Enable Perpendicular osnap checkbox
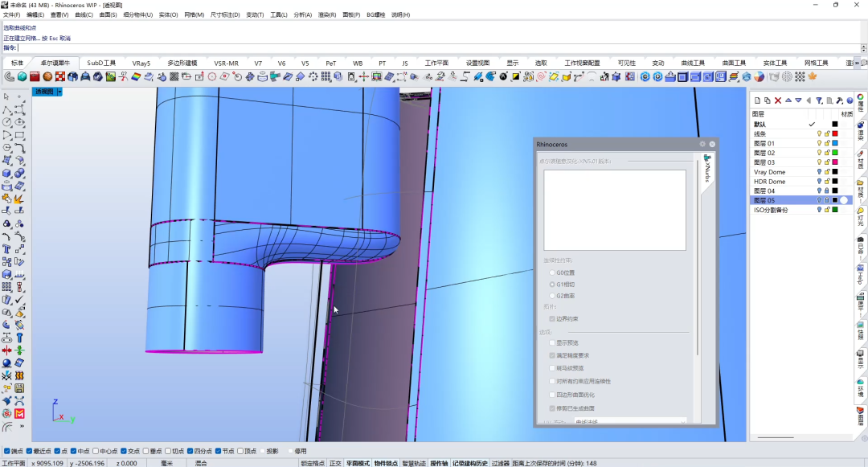Image resolution: width=868 pixels, height=467 pixels. pyautogui.click(x=146, y=452)
